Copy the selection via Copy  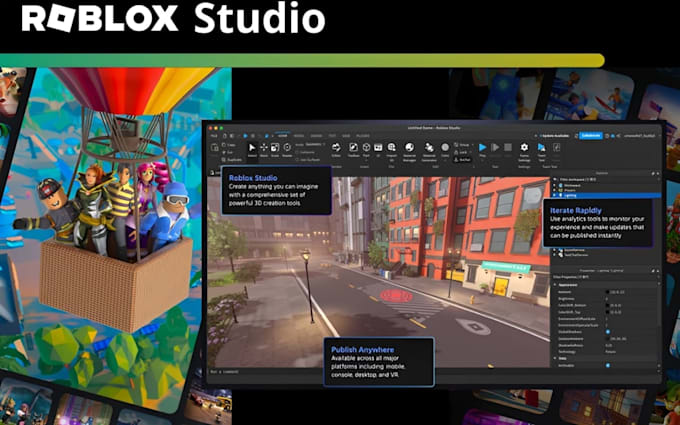tap(229, 145)
